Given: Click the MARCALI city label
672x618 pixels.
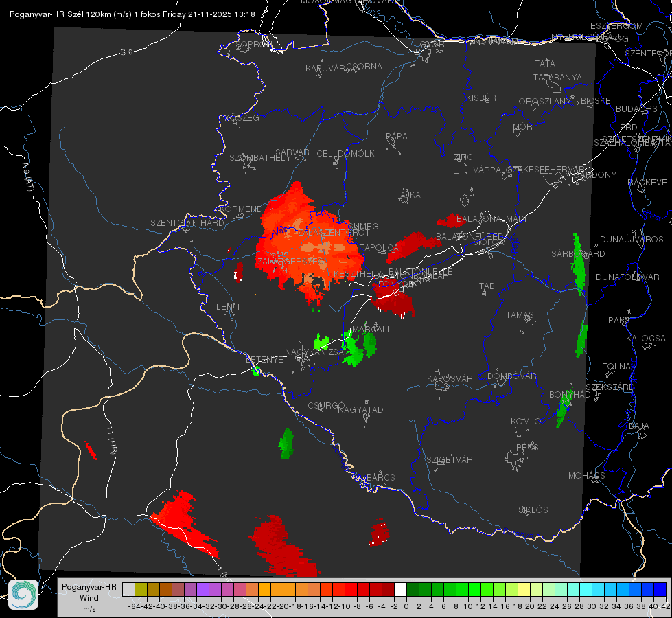Looking at the screenshot, I should (370, 330).
